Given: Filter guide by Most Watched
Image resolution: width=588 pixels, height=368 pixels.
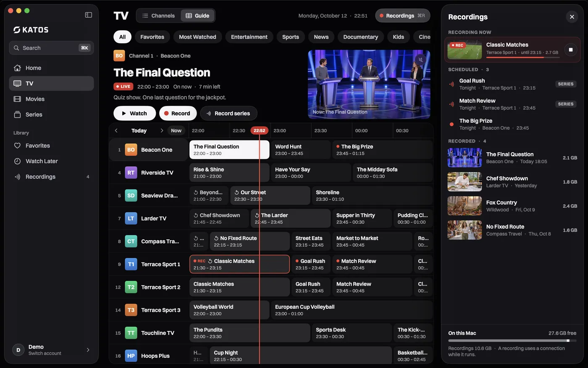Looking at the screenshot, I should 197,37.
